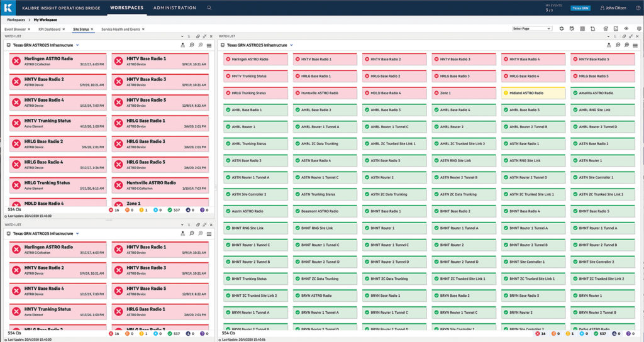Viewport: 644px width, 342px height.
Task: Switch to the Administration menu
Action: pyautogui.click(x=175, y=8)
